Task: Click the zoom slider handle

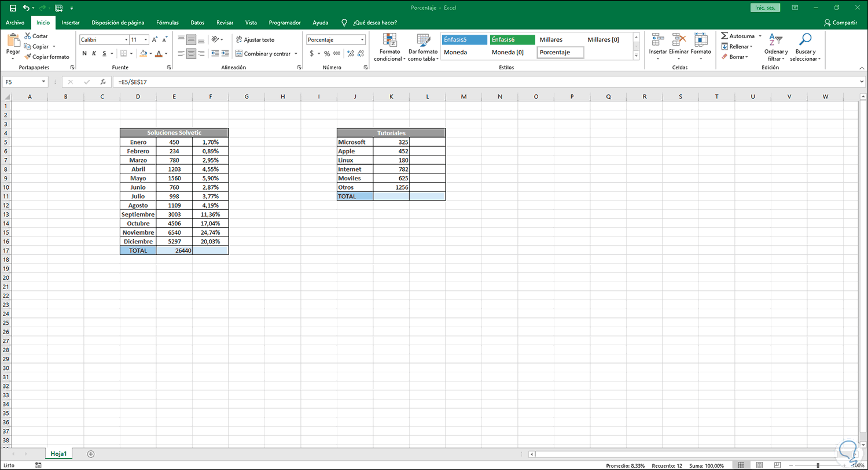Action: click(818, 465)
